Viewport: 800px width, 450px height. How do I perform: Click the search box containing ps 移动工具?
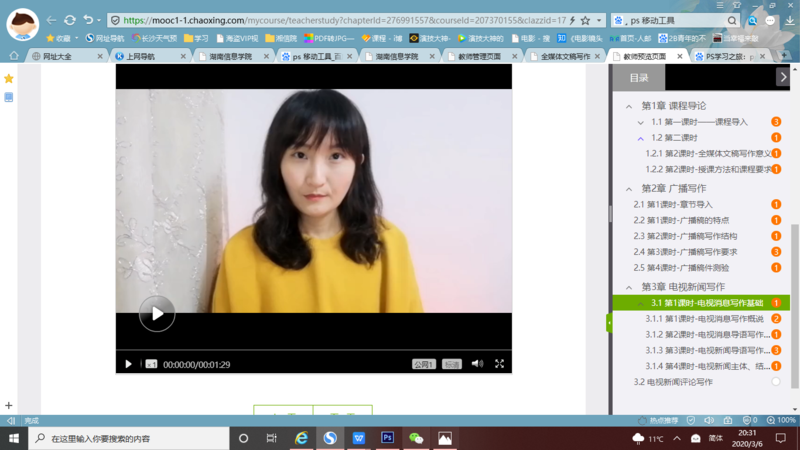click(673, 20)
